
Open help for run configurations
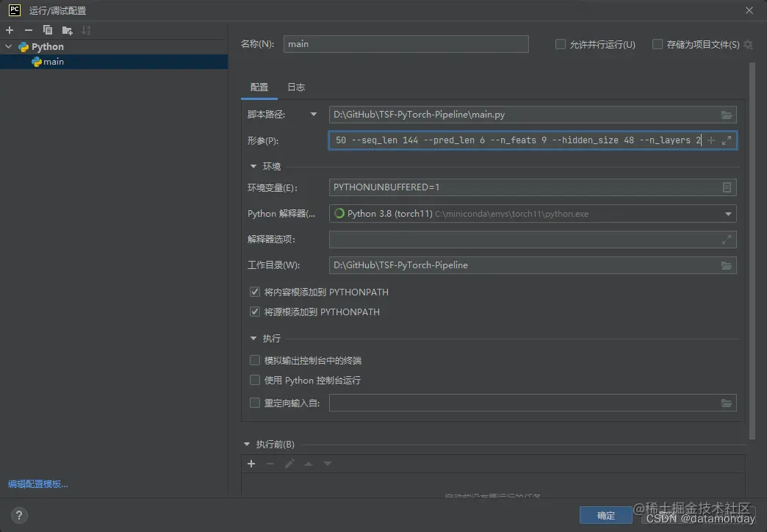(18, 515)
